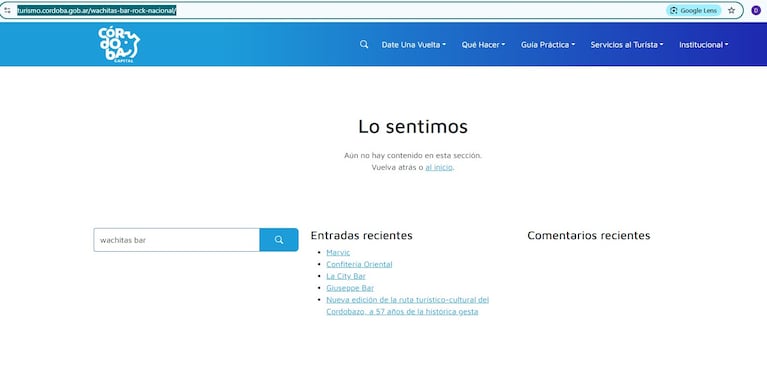Click the browser address bar URL
Image resolution: width=767 pixels, height=390 pixels.
[96, 10]
